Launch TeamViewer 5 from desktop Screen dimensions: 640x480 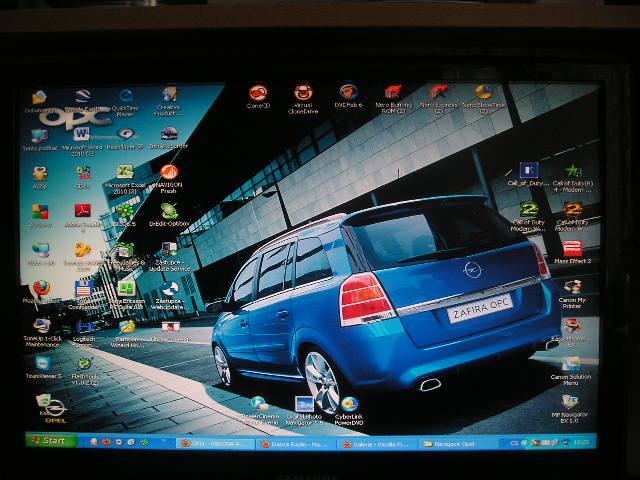43,365
